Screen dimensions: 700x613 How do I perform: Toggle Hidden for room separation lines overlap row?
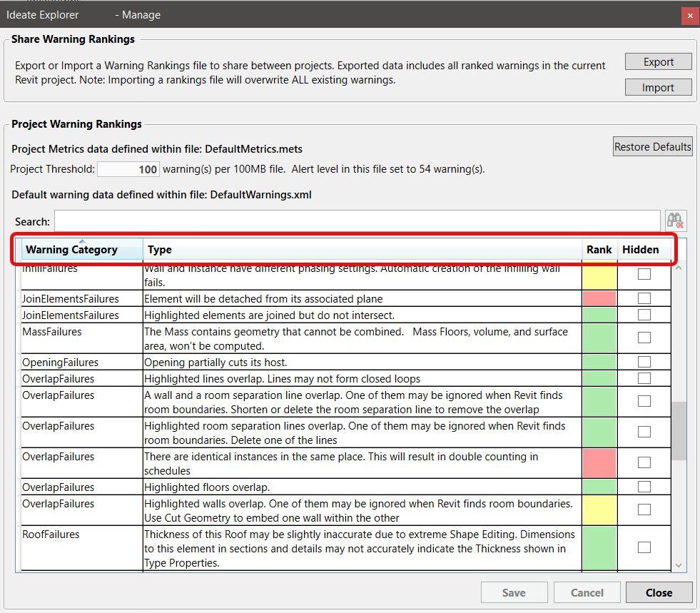point(644,432)
